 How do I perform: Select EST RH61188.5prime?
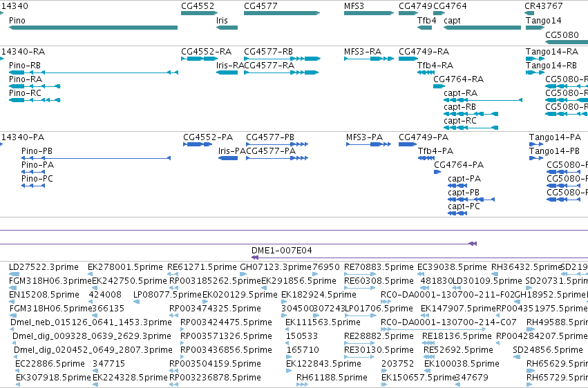pyautogui.click(x=302, y=385)
